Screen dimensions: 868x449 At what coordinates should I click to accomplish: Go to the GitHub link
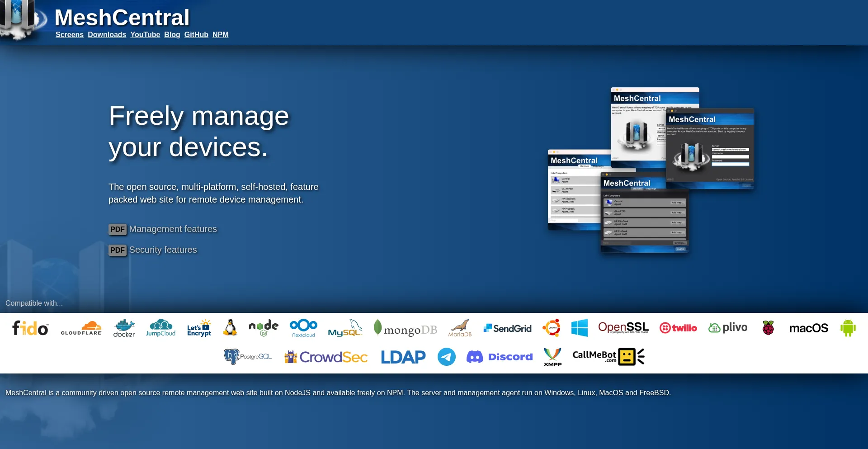pyautogui.click(x=196, y=35)
